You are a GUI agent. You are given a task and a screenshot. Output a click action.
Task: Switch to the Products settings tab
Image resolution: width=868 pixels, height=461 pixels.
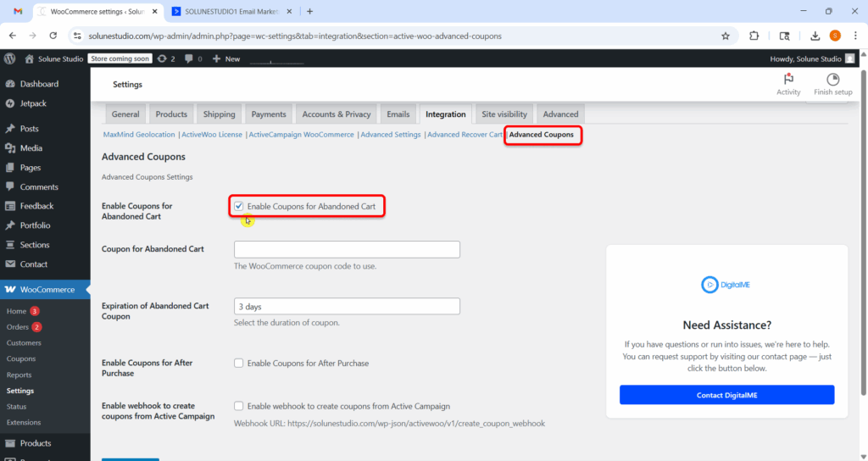pyautogui.click(x=171, y=114)
